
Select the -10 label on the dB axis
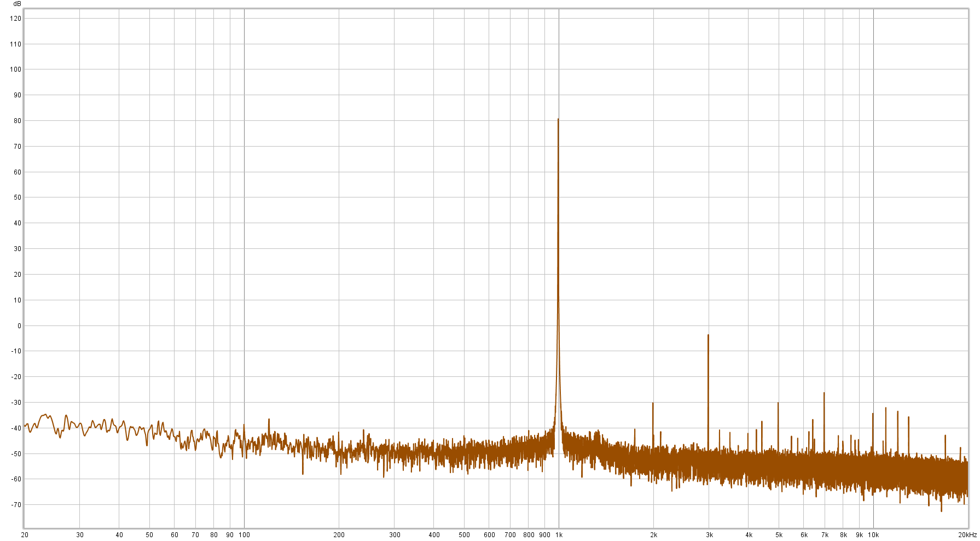pyautogui.click(x=16, y=351)
